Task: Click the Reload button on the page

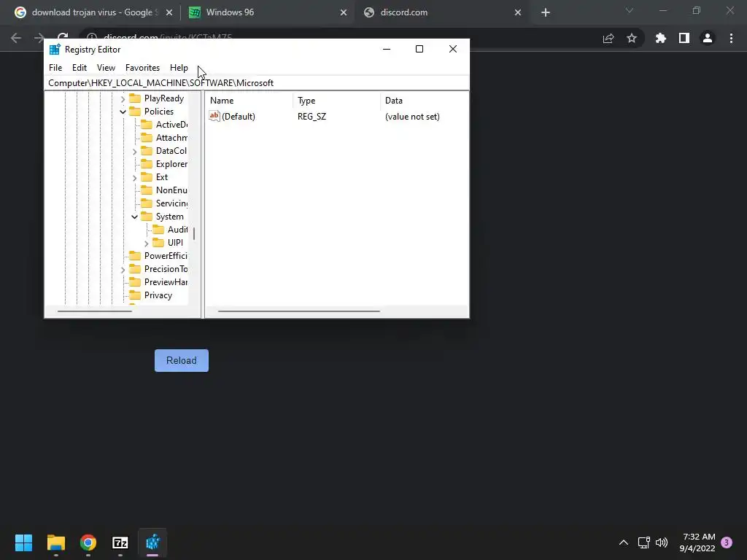Action: tap(182, 360)
